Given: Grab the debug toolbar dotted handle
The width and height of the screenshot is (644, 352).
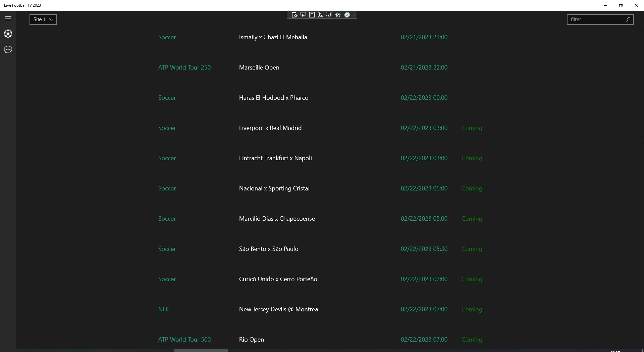Looking at the screenshot, I should click(289, 15).
